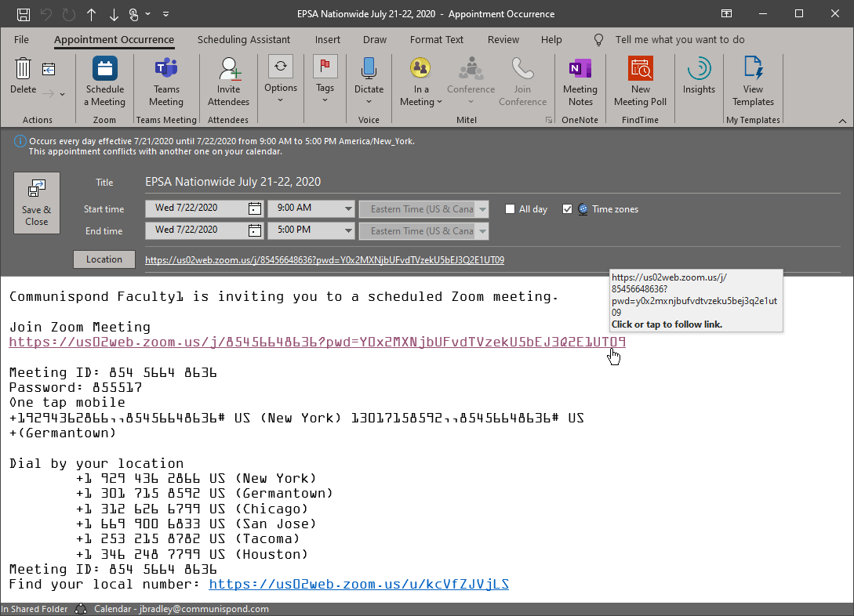Open Insights pane
This screenshot has width=854, height=616.
point(699,76)
